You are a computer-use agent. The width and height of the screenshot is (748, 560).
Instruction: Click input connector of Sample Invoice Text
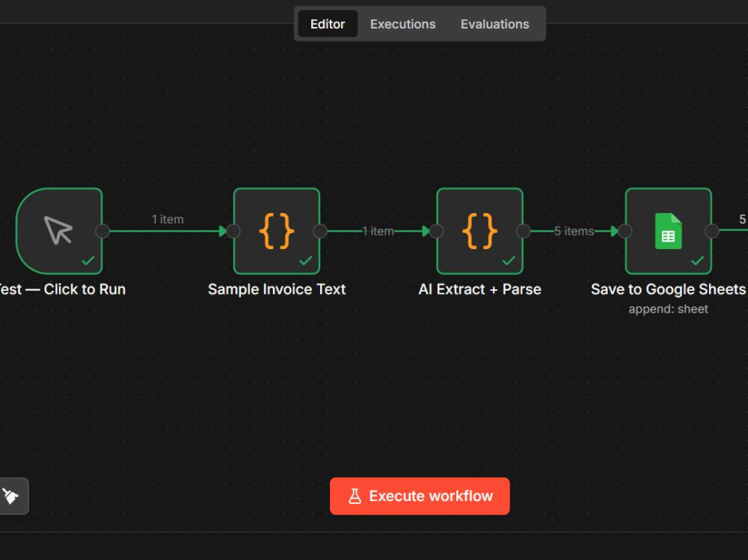pos(233,231)
